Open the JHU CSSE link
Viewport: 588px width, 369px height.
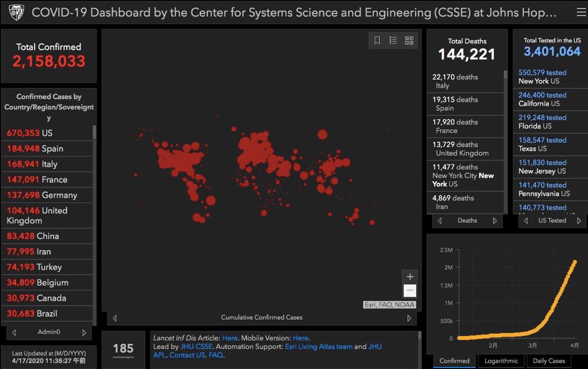pos(196,347)
